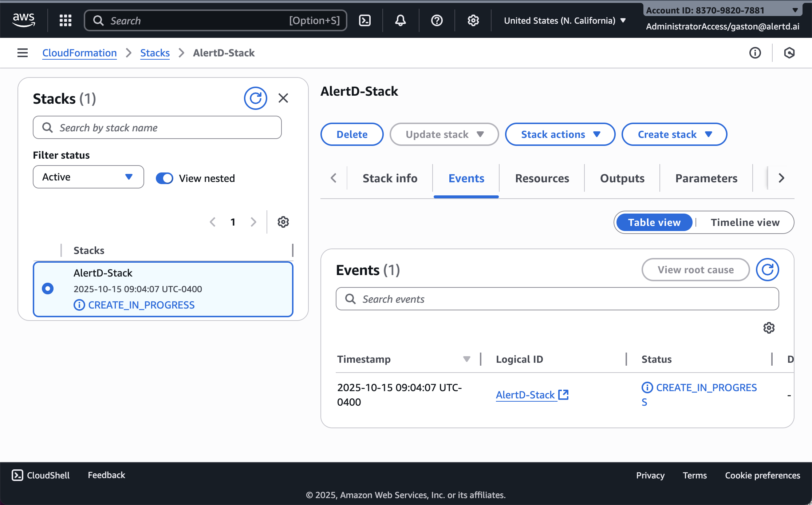Screen dimensions: 812x505
Task: Open the notifications bell
Action: pos(400,20)
